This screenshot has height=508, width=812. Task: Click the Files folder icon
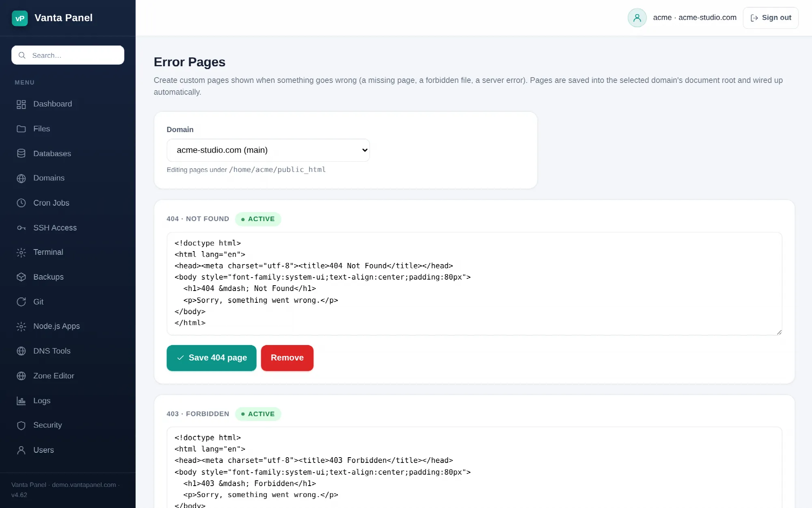21,129
